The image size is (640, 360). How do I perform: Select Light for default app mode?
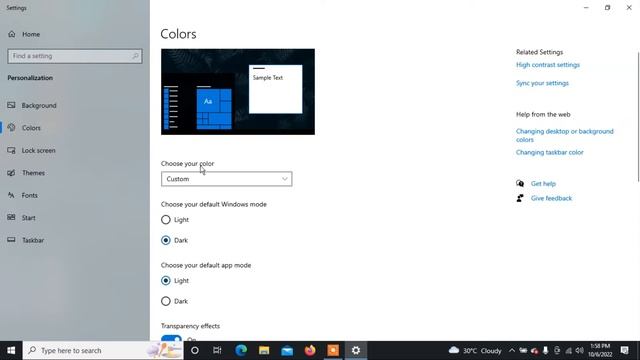point(166,281)
